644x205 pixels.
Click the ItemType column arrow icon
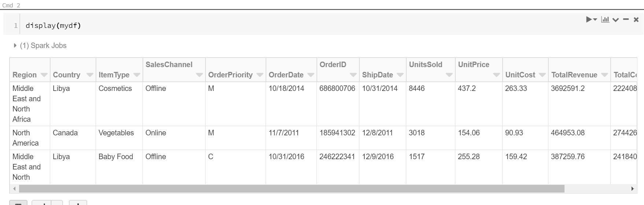tap(137, 75)
